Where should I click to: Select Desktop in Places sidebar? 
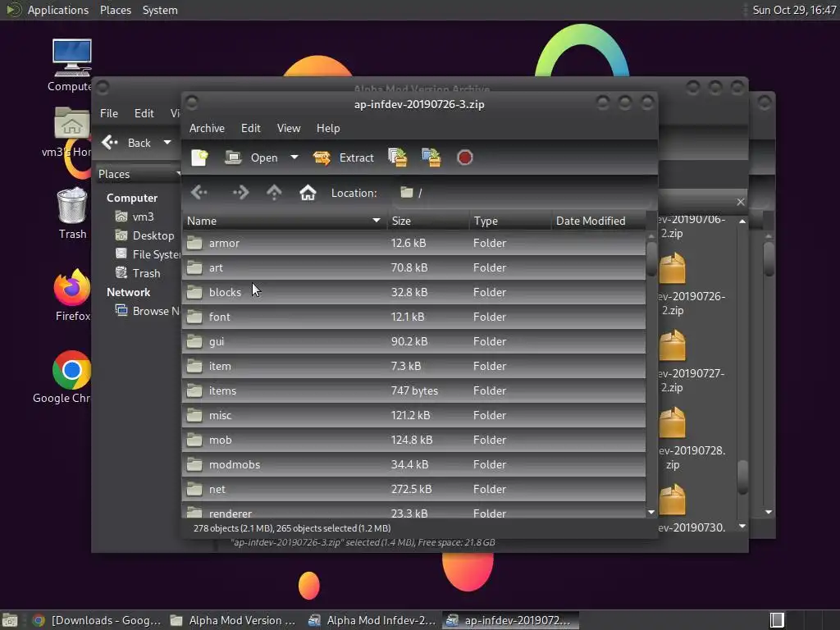145,235
